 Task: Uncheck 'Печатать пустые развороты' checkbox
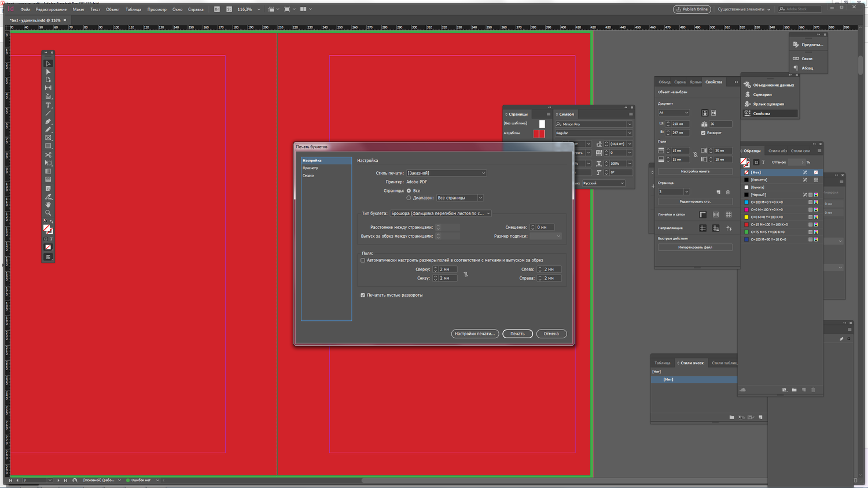pyautogui.click(x=363, y=295)
